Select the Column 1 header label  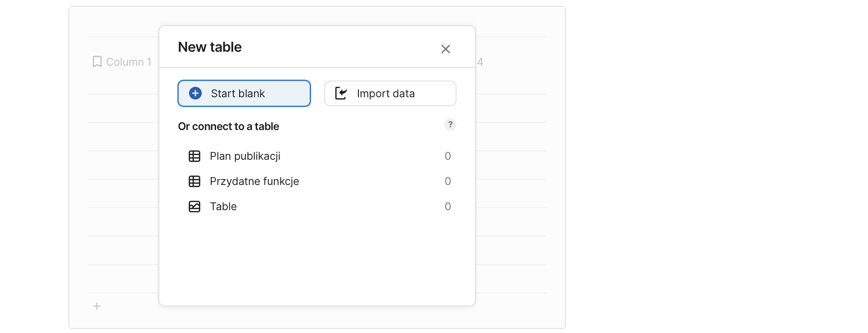129,62
